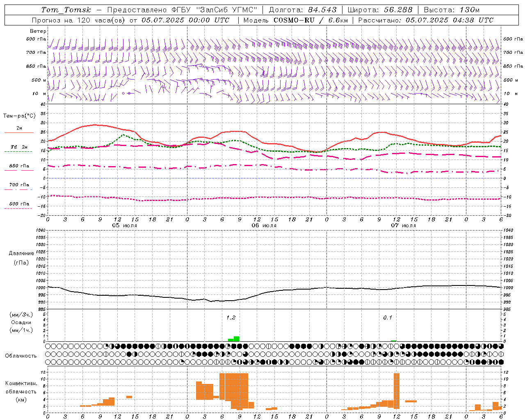Click the "Осадки" precipitation label

(x=21, y=322)
